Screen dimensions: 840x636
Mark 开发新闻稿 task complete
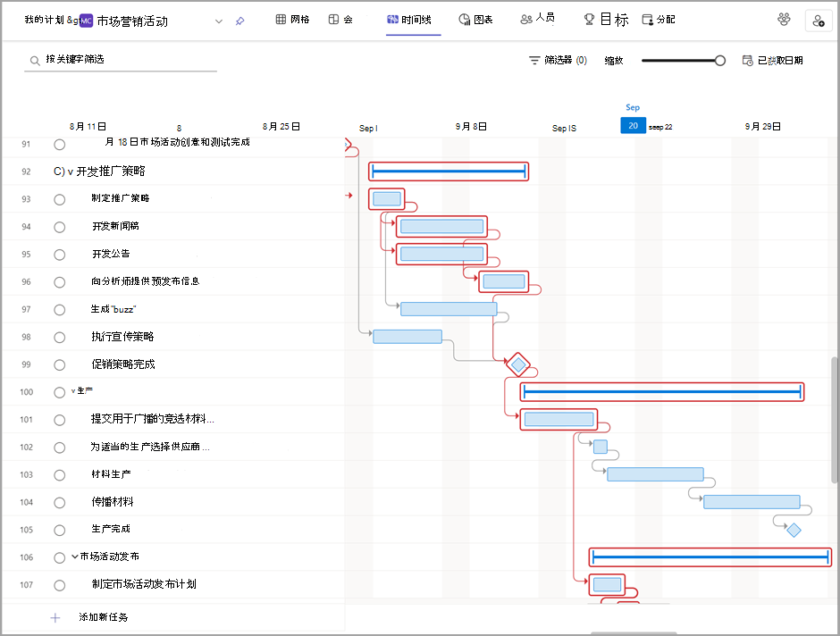[x=60, y=227]
